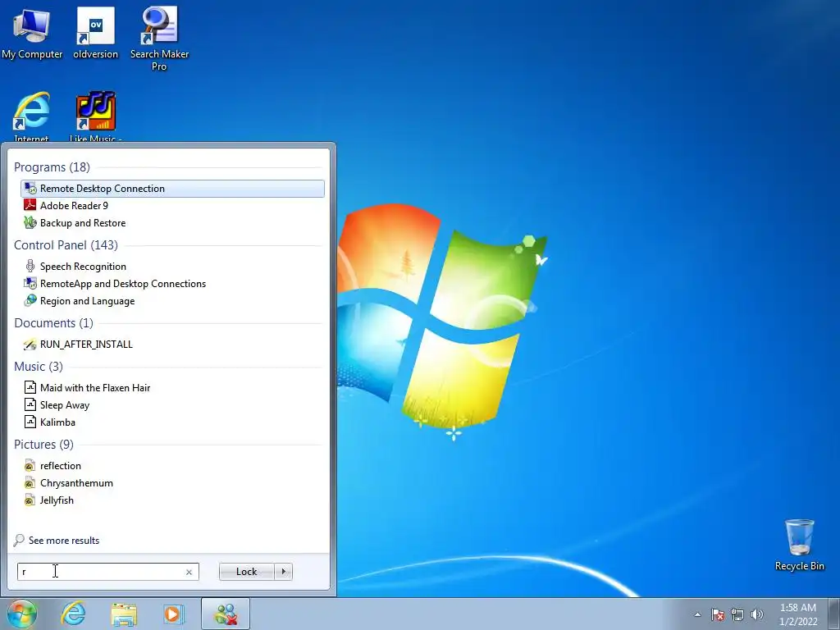This screenshot has height=630, width=840.
Task: Open the Documents (1) results header
Action: [x=53, y=323]
